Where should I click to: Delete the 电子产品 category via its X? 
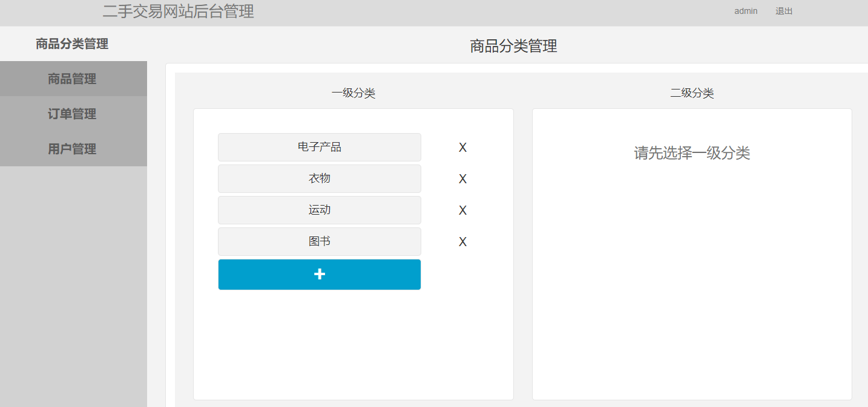[462, 147]
